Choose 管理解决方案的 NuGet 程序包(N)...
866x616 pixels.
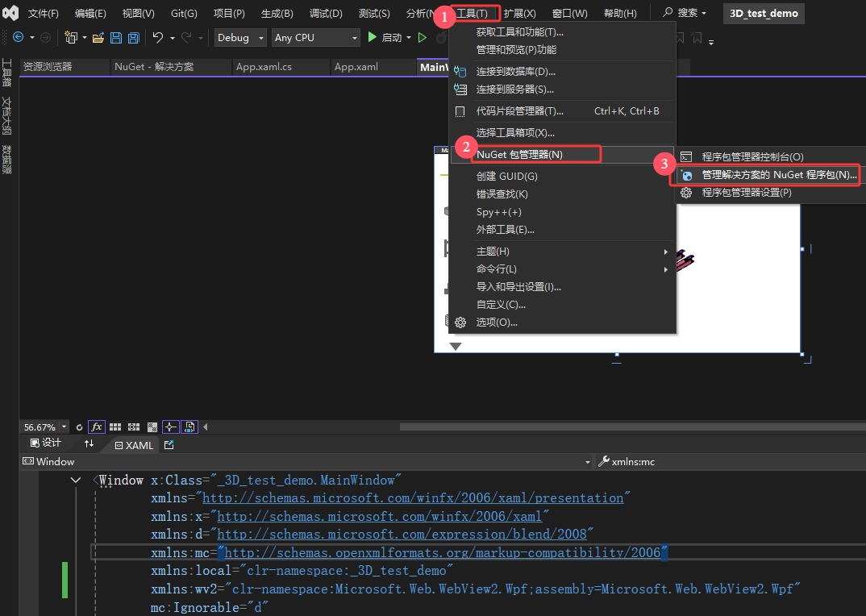point(771,175)
